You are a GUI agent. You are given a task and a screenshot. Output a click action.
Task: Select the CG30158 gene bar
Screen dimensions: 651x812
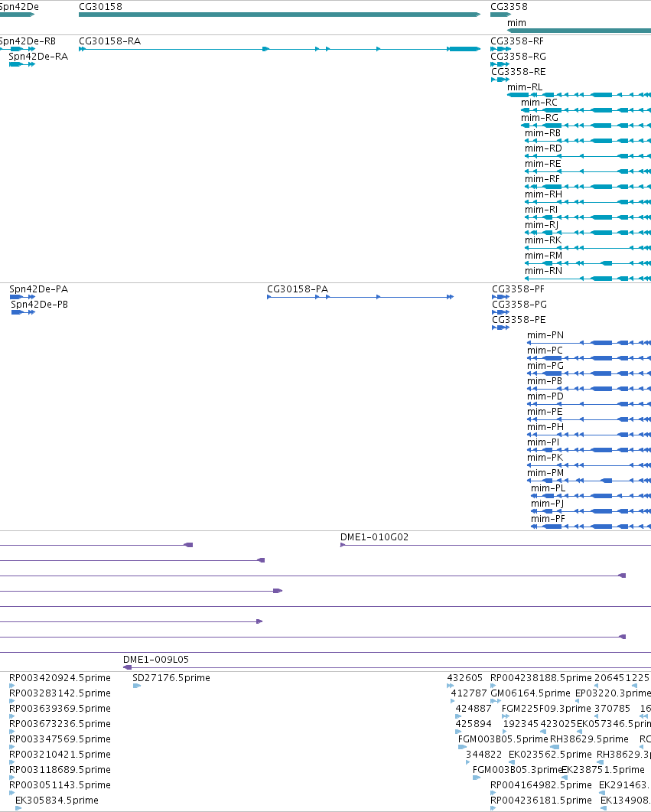[279, 15]
